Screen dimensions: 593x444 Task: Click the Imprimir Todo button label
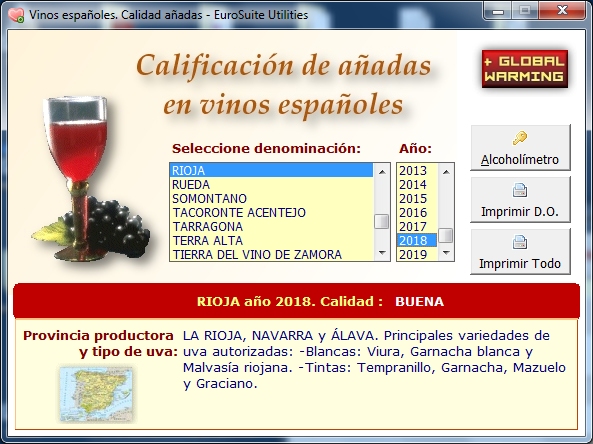520,263
